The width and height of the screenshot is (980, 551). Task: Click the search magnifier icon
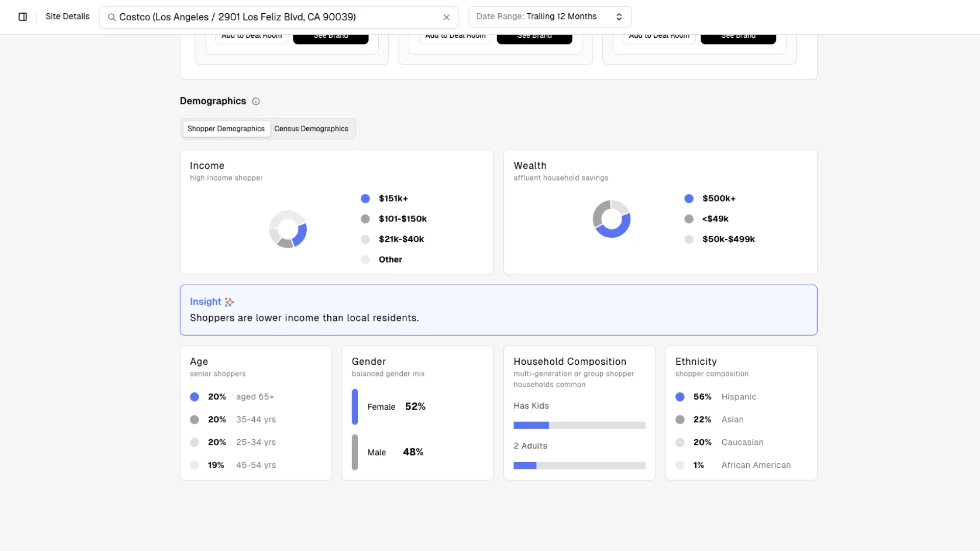click(x=111, y=17)
